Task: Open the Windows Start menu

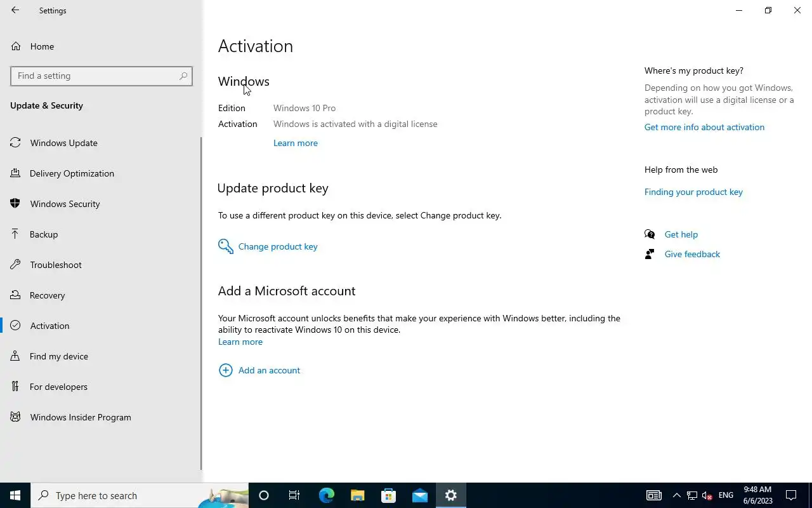Action: tap(15, 495)
